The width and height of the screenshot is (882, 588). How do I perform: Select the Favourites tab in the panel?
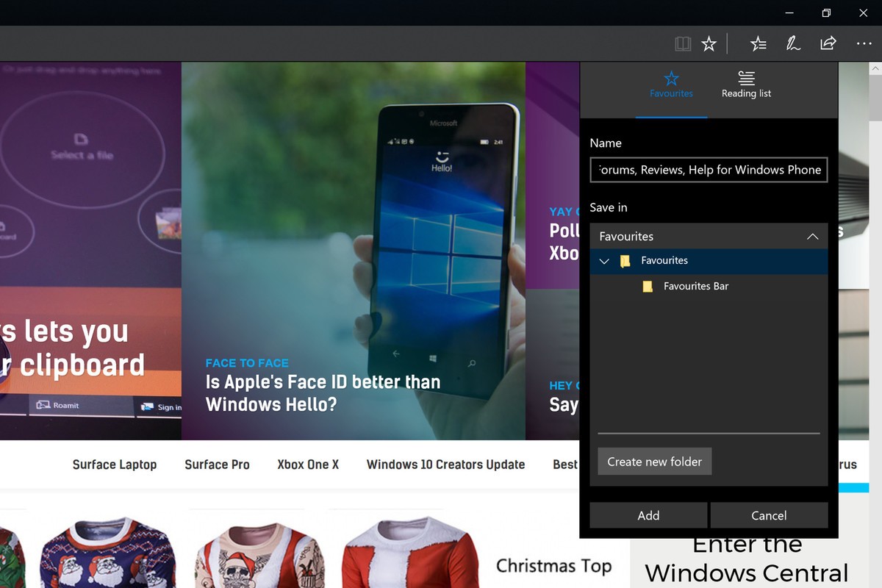(x=671, y=85)
